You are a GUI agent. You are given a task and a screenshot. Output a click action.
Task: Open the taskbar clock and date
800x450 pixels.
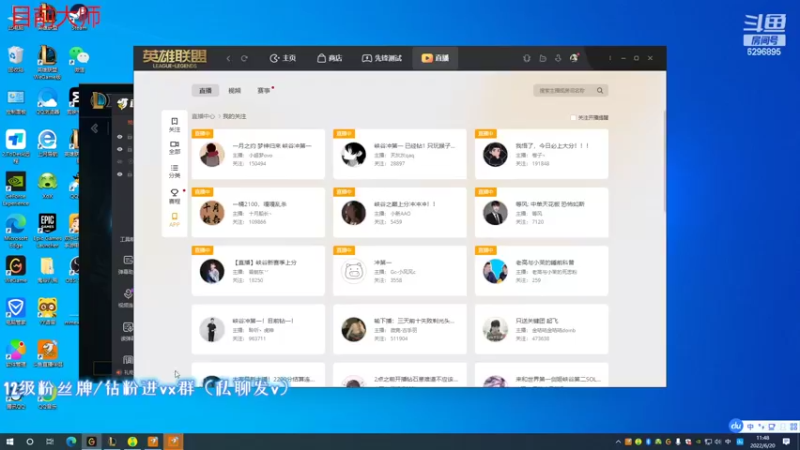tap(763, 442)
